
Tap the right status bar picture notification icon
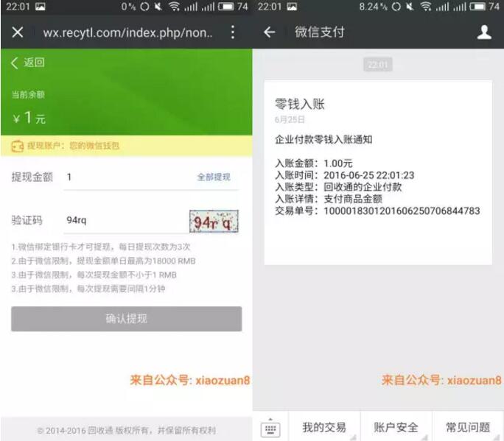[292, 7]
